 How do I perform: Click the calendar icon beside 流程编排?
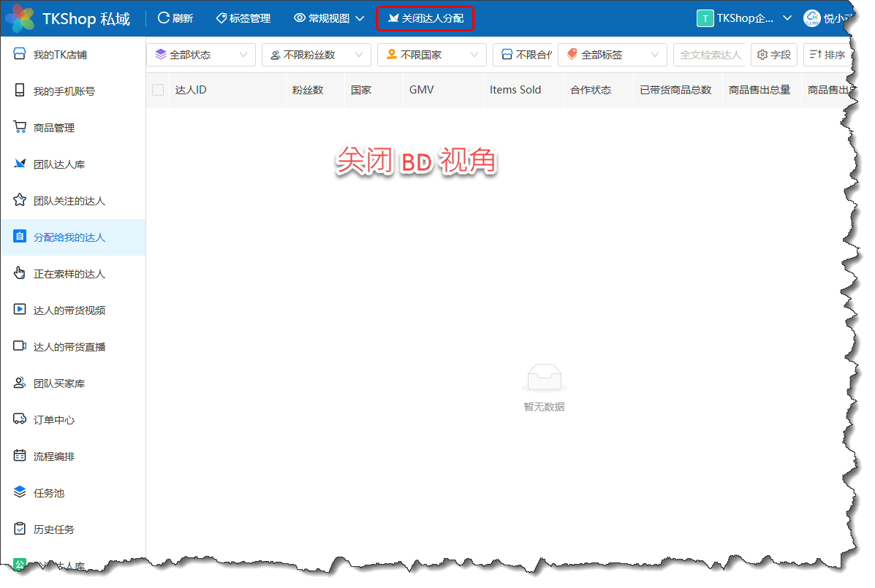20,455
